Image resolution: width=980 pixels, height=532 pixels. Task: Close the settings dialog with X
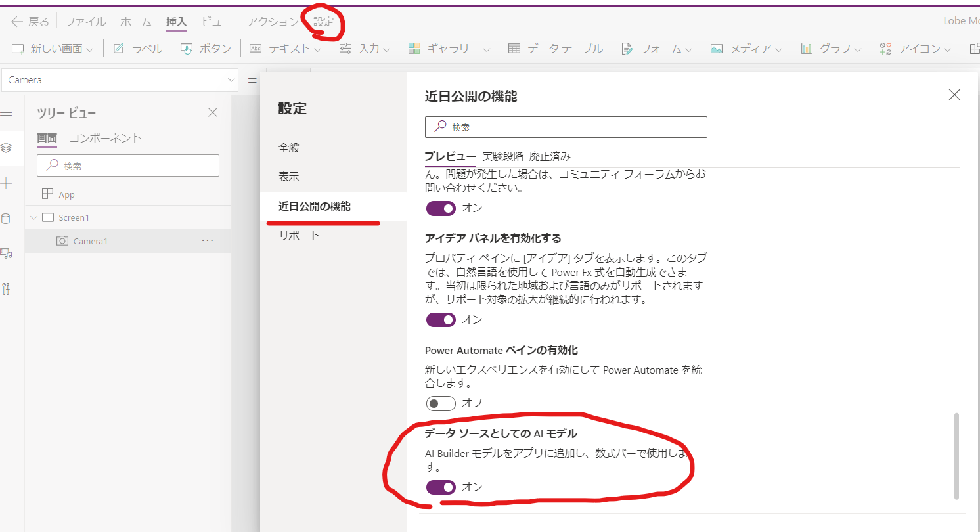point(954,95)
